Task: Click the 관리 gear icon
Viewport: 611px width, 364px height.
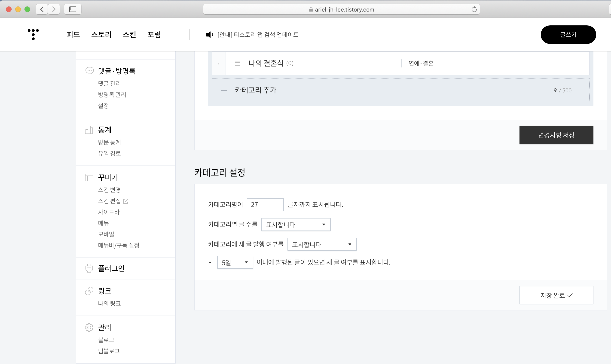Action: (89, 327)
